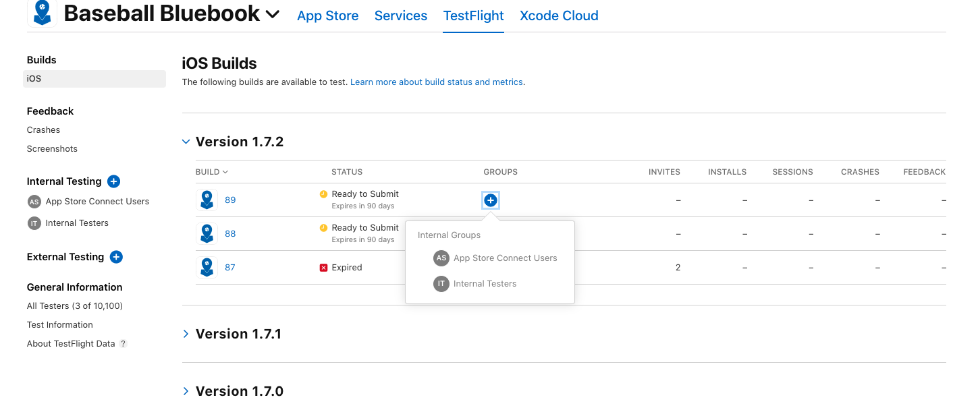Select iOS under Builds in sidebar

[x=94, y=79]
